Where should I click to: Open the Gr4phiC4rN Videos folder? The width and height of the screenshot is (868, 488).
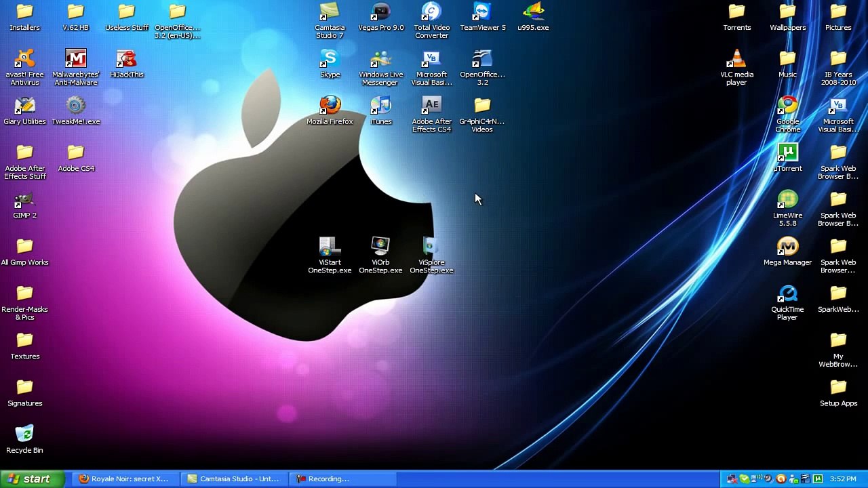click(x=482, y=115)
